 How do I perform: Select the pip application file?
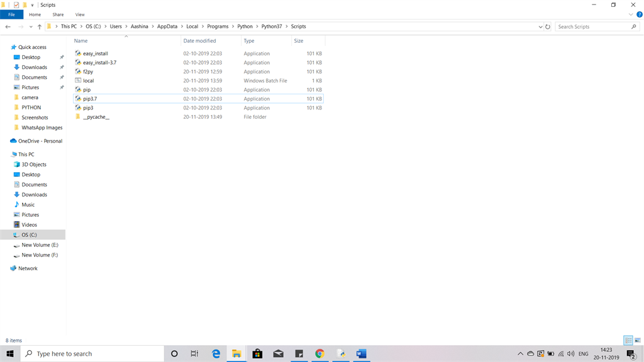tap(87, 89)
